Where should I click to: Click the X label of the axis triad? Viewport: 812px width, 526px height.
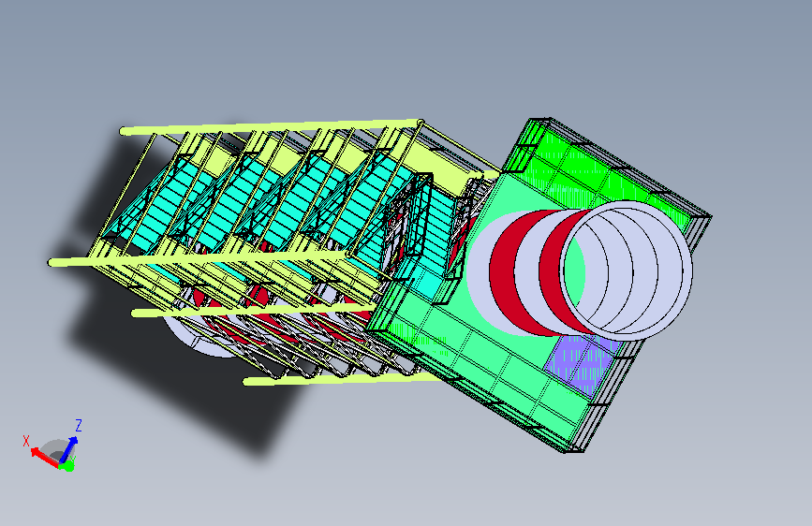click(x=26, y=441)
